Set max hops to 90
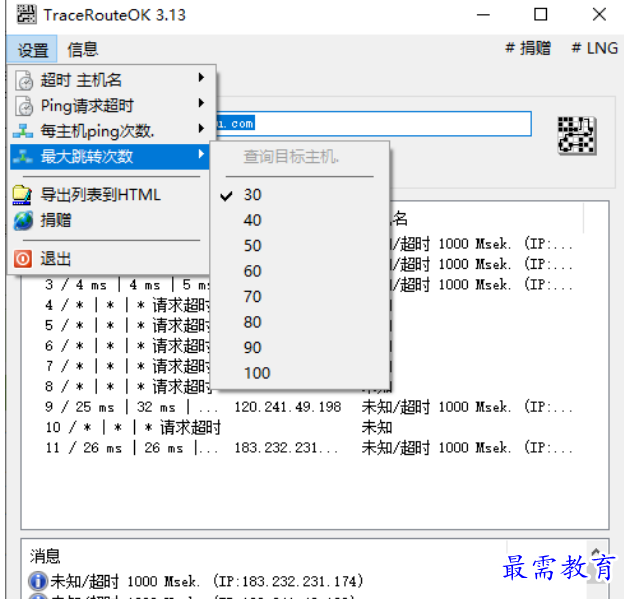Image resolution: width=624 pixels, height=599 pixels. click(x=299, y=348)
